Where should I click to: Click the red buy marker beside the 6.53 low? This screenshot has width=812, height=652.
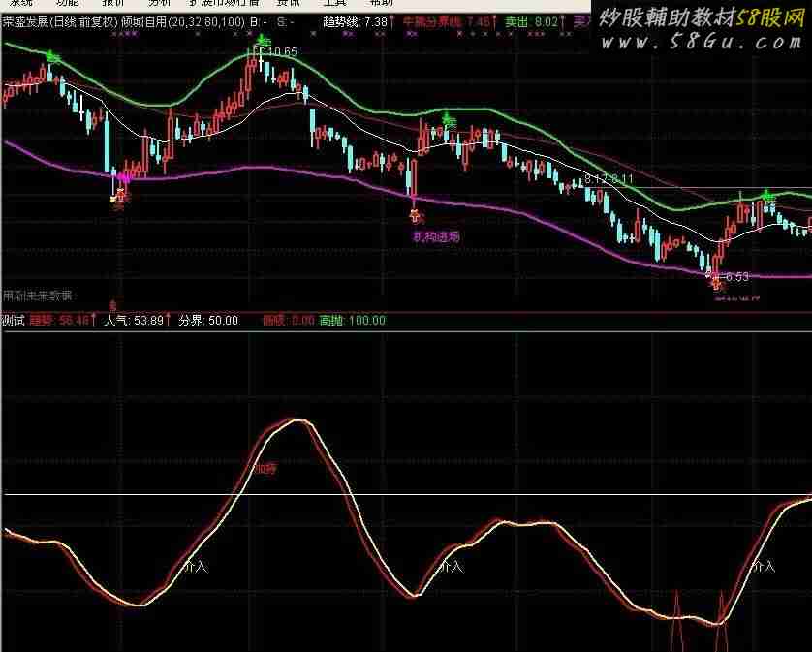[717, 282]
